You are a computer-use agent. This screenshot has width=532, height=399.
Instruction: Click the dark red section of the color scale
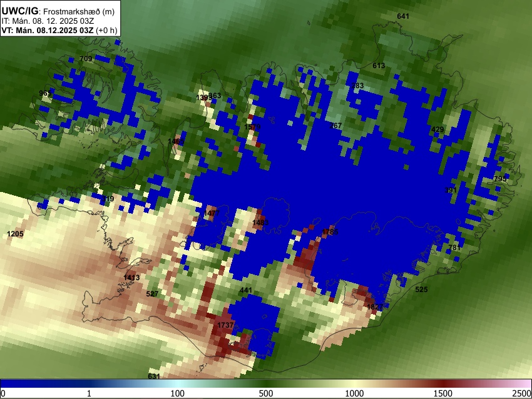pos(443,383)
